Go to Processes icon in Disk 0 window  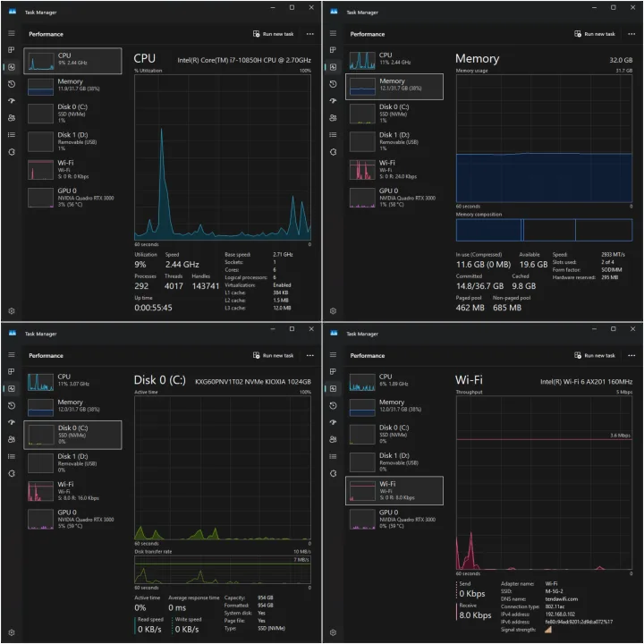(12, 372)
